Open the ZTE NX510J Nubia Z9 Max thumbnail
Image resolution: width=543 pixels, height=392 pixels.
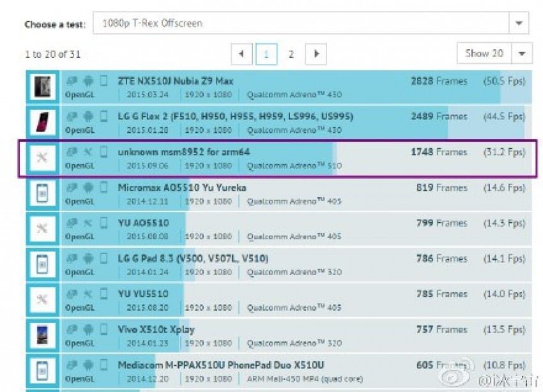pyautogui.click(x=42, y=87)
